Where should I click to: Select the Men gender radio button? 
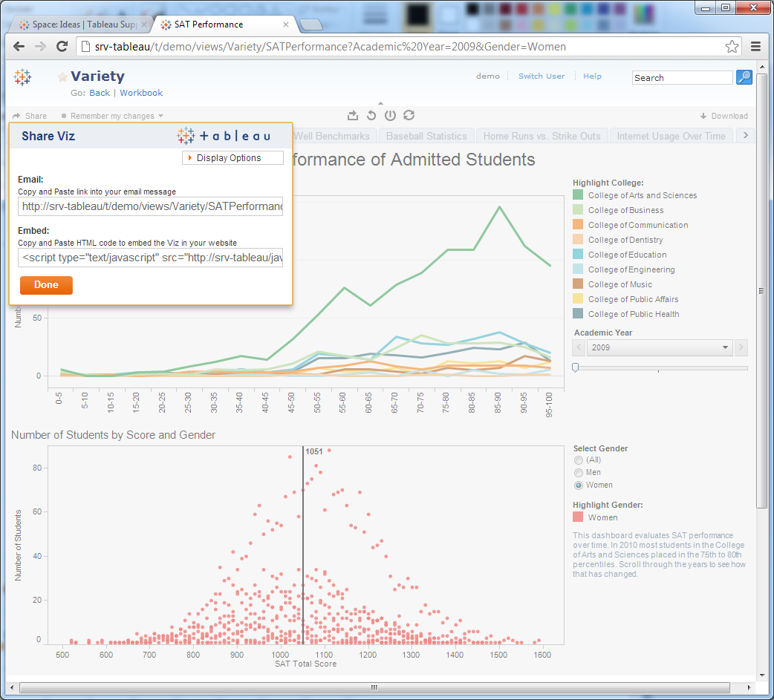tap(578, 472)
